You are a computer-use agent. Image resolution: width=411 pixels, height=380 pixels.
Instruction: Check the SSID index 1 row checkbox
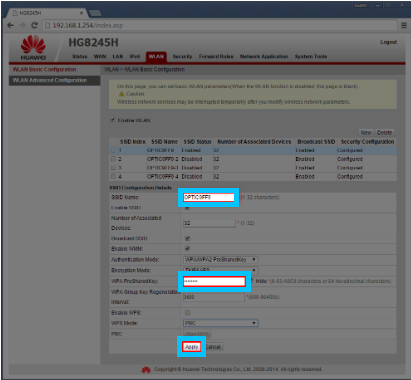point(113,150)
